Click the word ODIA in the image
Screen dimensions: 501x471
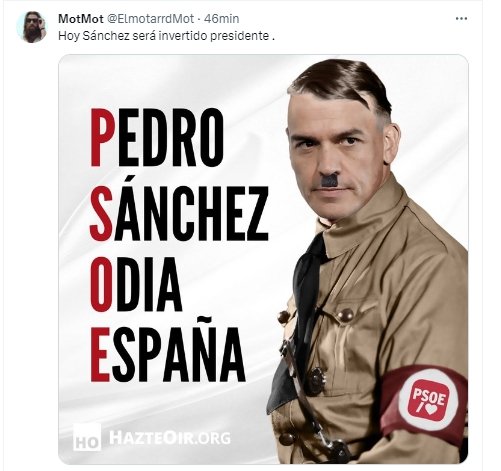pyautogui.click(x=136, y=284)
